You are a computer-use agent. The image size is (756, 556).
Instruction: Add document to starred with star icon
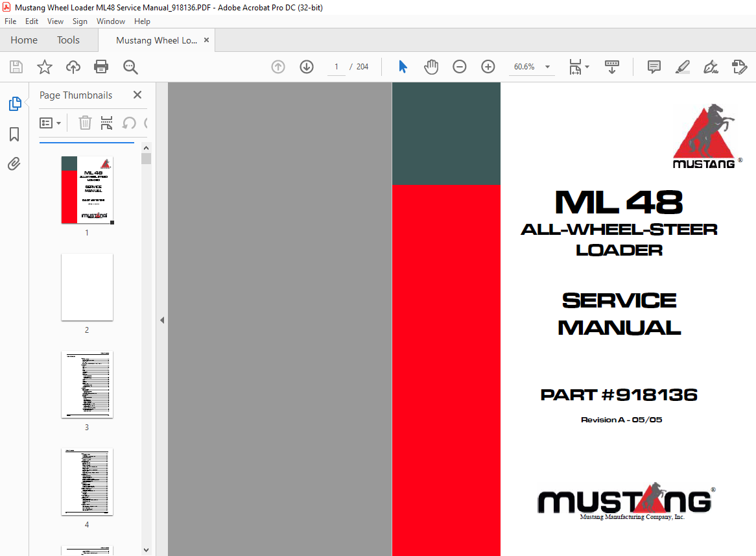[x=44, y=67]
